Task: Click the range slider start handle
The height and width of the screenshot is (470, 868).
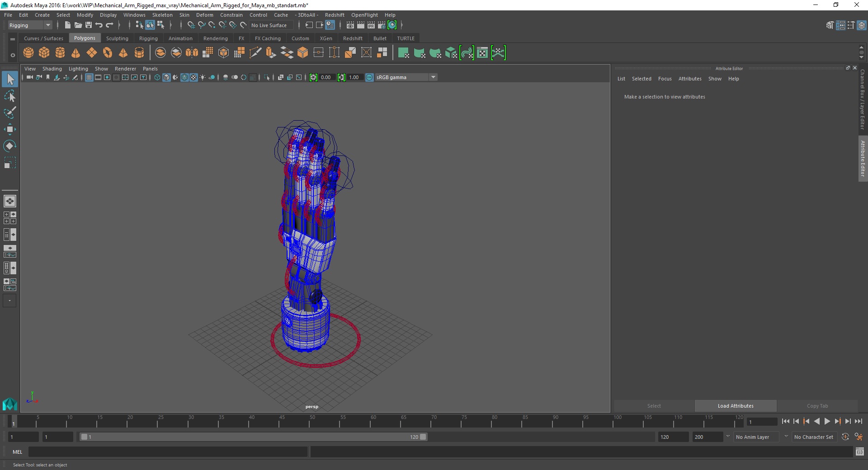Action: click(84, 437)
